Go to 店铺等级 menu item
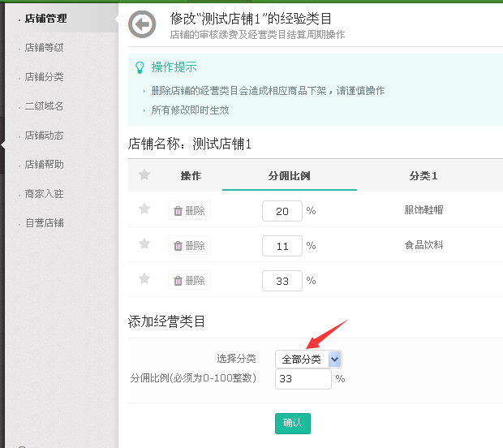Screen dimensions: 503x448 tap(44, 48)
